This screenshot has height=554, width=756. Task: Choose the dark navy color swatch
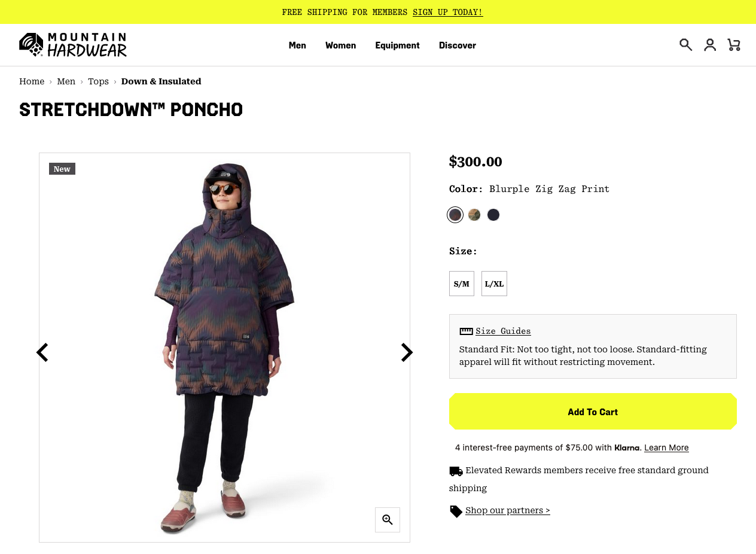click(x=493, y=215)
